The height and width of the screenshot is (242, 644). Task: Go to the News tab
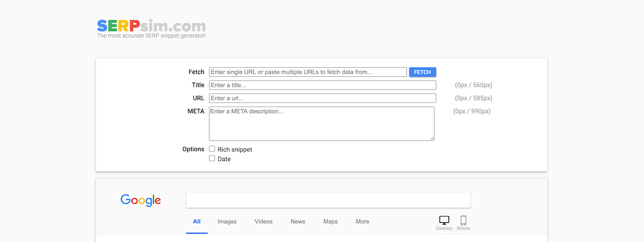click(x=298, y=222)
